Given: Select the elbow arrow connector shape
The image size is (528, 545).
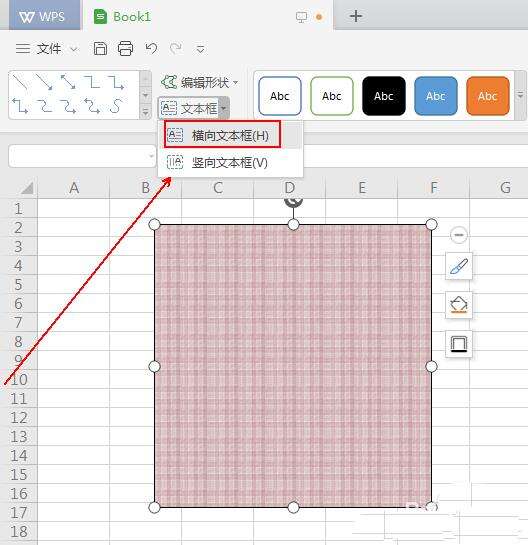Looking at the screenshot, I should (x=116, y=83).
